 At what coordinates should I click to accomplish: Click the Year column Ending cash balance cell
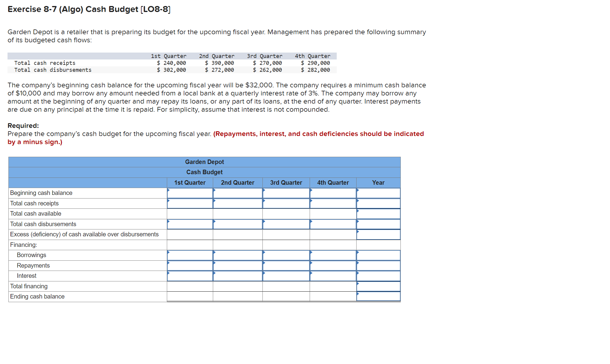click(x=378, y=297)
